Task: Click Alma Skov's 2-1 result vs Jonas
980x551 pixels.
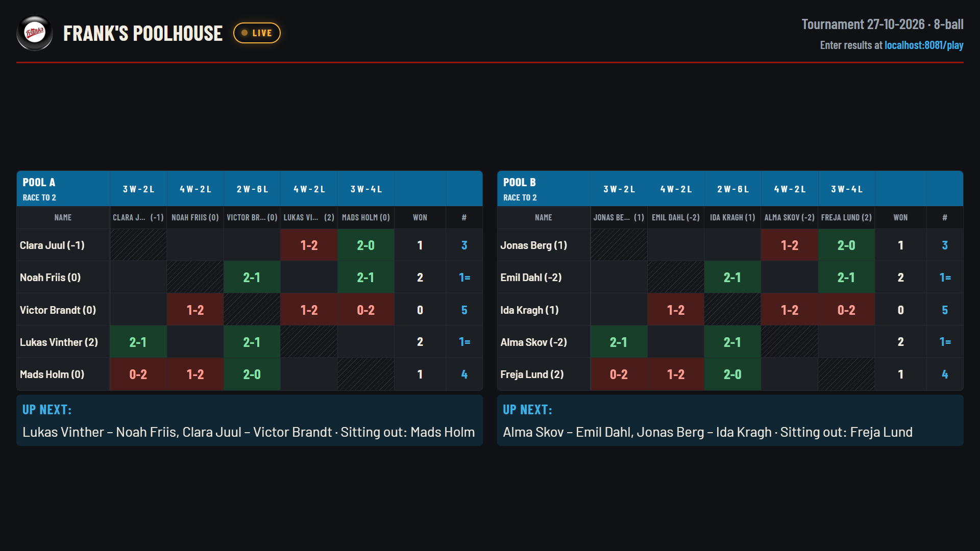Action: coord(619,342)
